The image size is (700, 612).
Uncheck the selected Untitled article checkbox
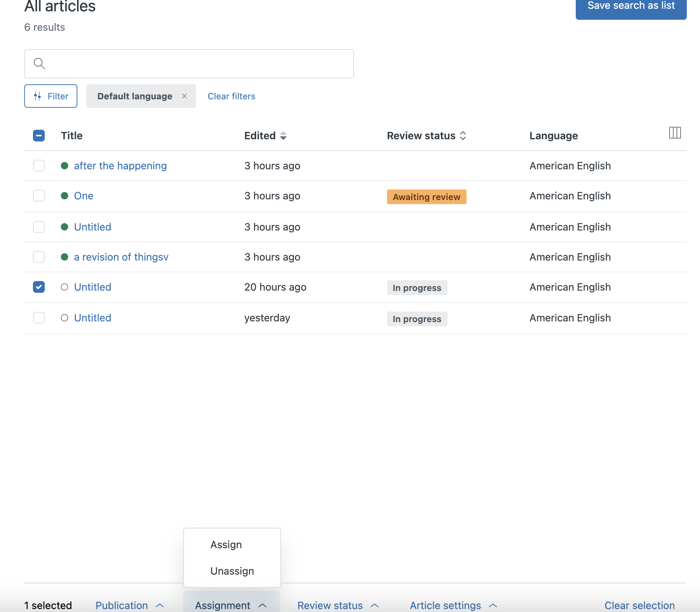[39, 287]
